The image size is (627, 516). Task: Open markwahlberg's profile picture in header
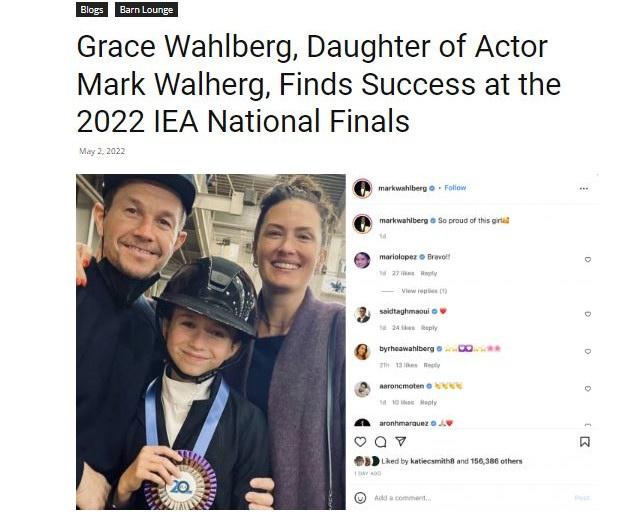[x=362, y=188]
